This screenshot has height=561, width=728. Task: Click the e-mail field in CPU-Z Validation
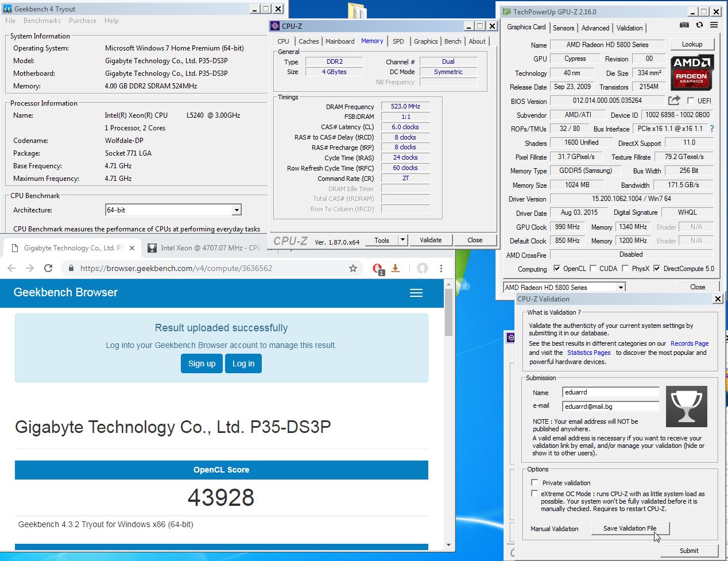(610, 406)
